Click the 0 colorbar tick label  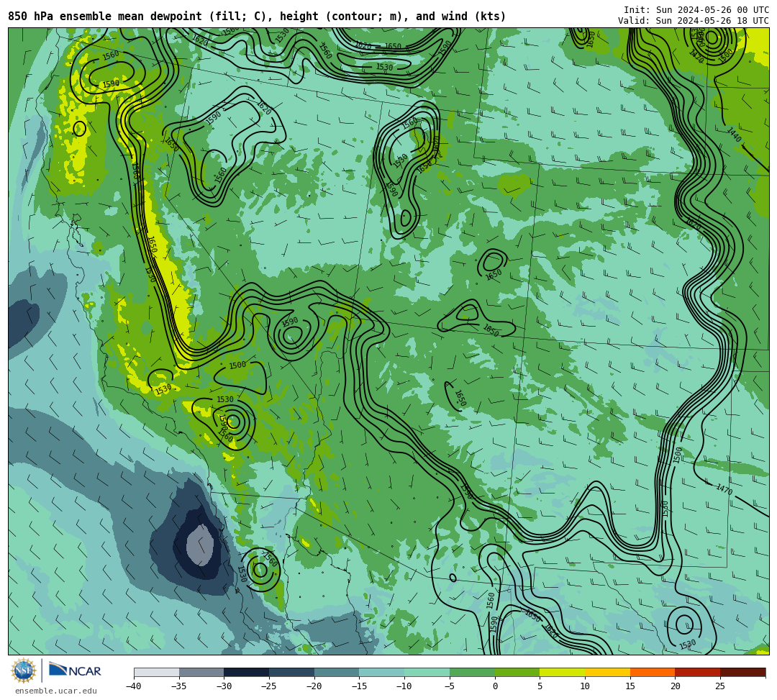coord(495,686)
